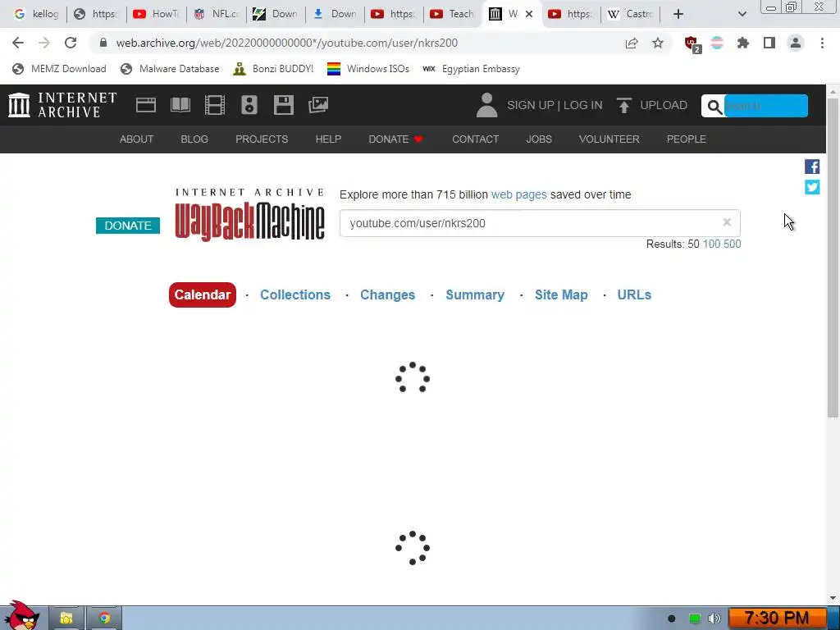Screen dimensions: 840x630
Task: Open the HELP menu item
Action: pyautogui.click(x=328, y=139)
